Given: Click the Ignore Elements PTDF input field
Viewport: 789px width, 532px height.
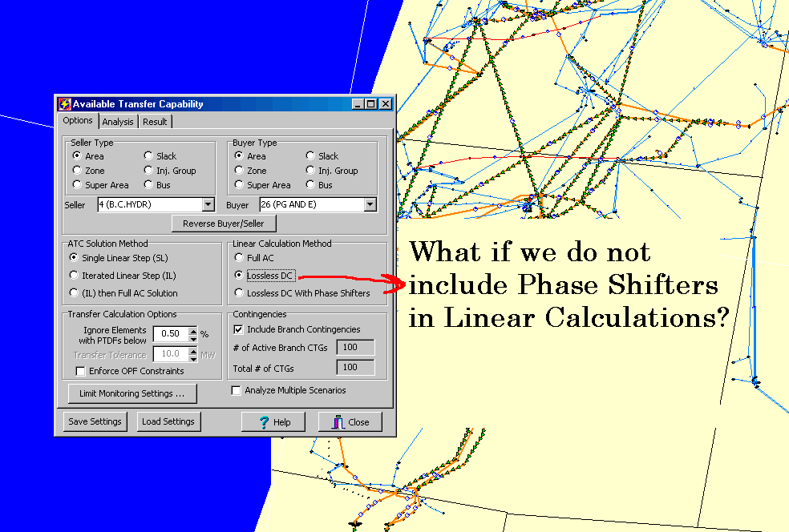Looking at the screenshot, I should click(x=168, y=333).
